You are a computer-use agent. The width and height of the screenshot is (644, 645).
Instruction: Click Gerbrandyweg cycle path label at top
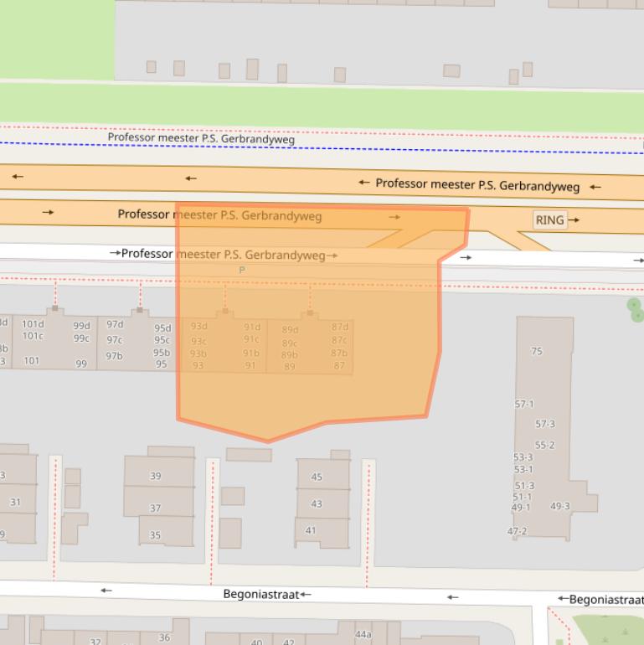click(201, 138)
